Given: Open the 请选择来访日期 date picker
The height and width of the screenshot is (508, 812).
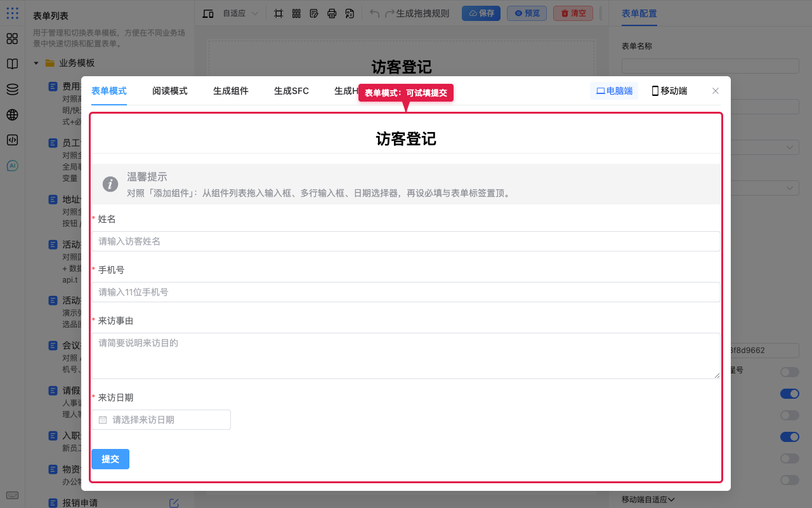Looking at the screenshot, I should tap(161, 420).
